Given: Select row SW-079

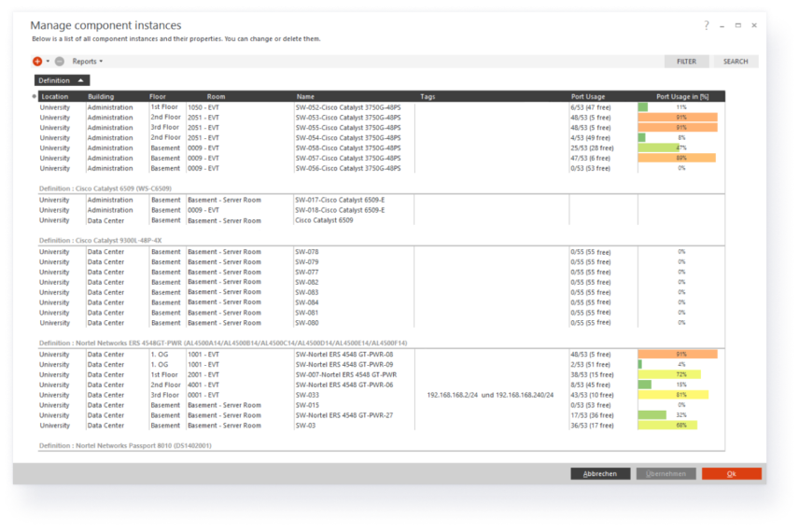Looking at the screenshot, I should click(x=381, y=262).
